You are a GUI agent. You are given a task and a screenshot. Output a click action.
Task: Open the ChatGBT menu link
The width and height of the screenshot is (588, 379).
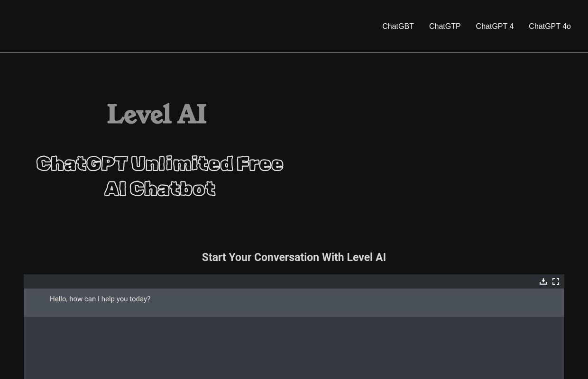point(398,26)
